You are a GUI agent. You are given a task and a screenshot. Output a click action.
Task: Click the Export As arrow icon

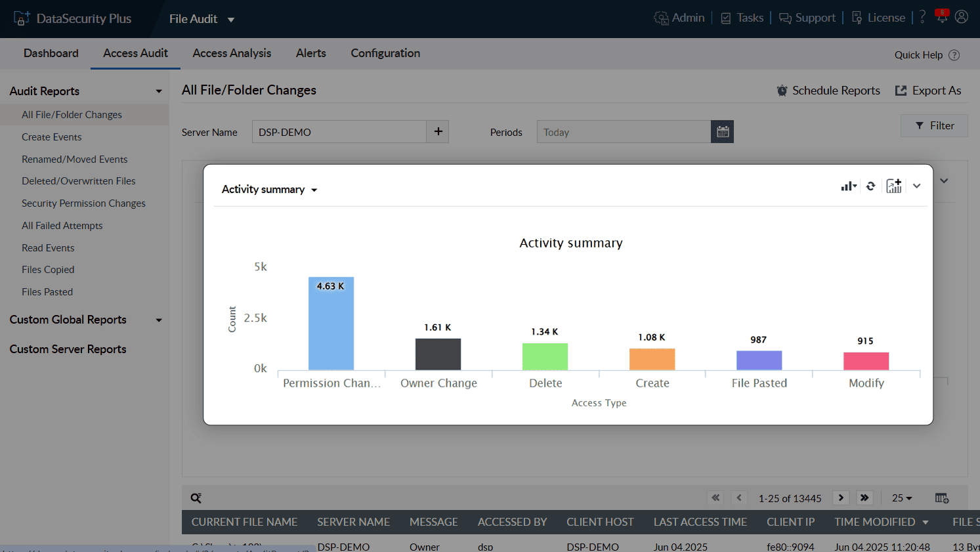901,91
